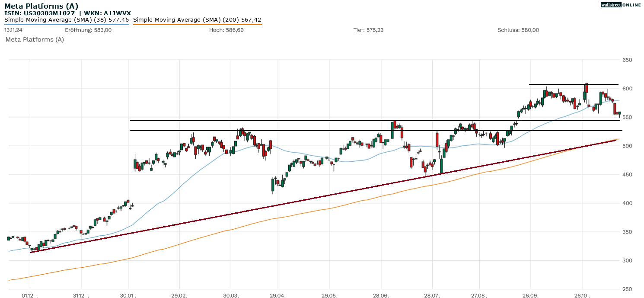Click the 13.11.24 date label
Screen dimensions: 644x298
coord(14,30)
